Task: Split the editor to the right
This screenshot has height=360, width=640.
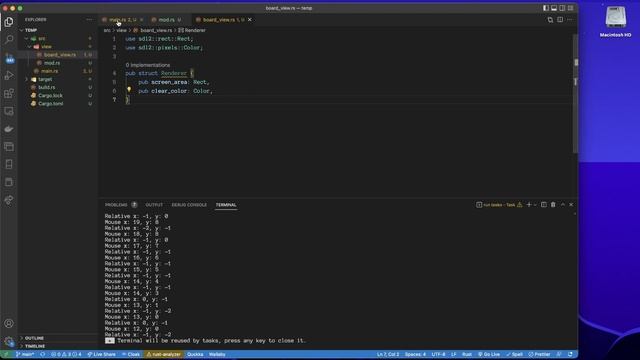Action: coord(560,20)
